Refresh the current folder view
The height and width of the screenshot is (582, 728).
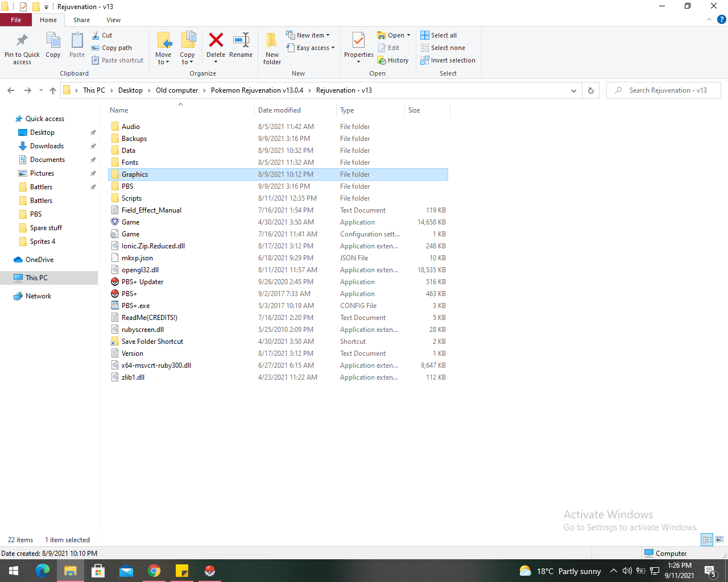point(591,90)
